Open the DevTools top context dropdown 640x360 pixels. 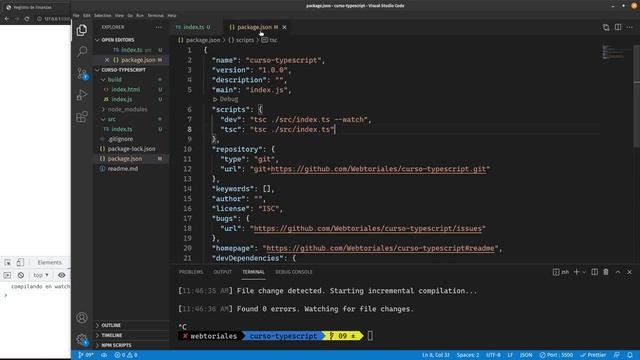tap(41, 275)
